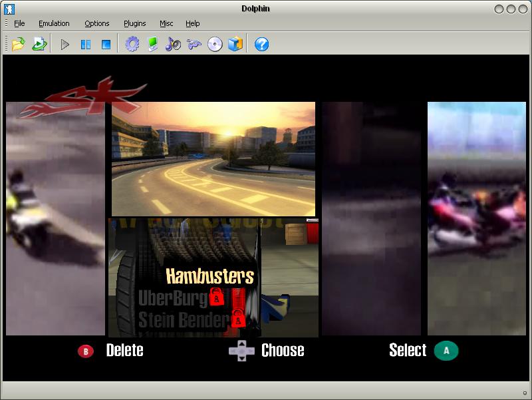
Task: Pause emulation with the toolbar pause icon
Action: [86, 45]
